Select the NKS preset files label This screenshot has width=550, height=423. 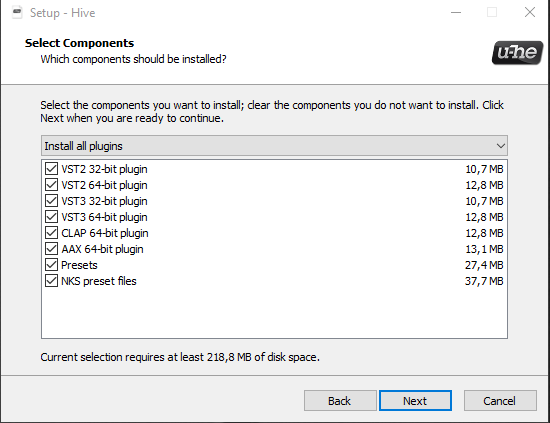[x=99, y=281]
